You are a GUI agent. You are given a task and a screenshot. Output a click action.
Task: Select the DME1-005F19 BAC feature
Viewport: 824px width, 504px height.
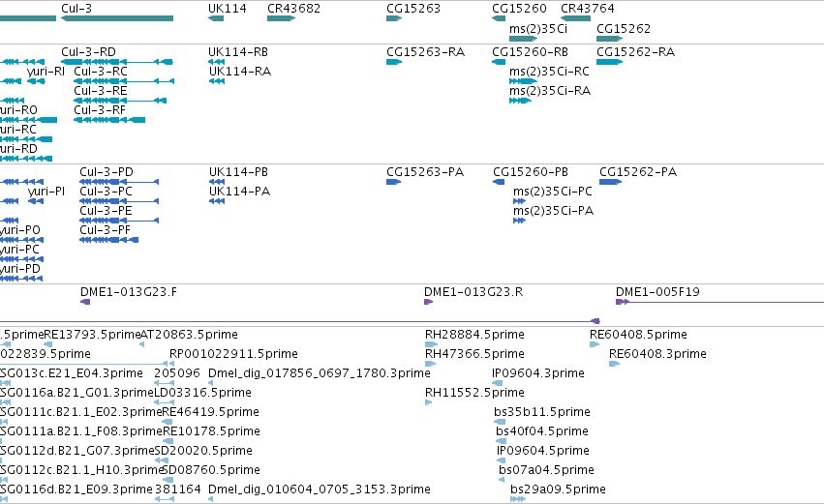tap(719, 302)
